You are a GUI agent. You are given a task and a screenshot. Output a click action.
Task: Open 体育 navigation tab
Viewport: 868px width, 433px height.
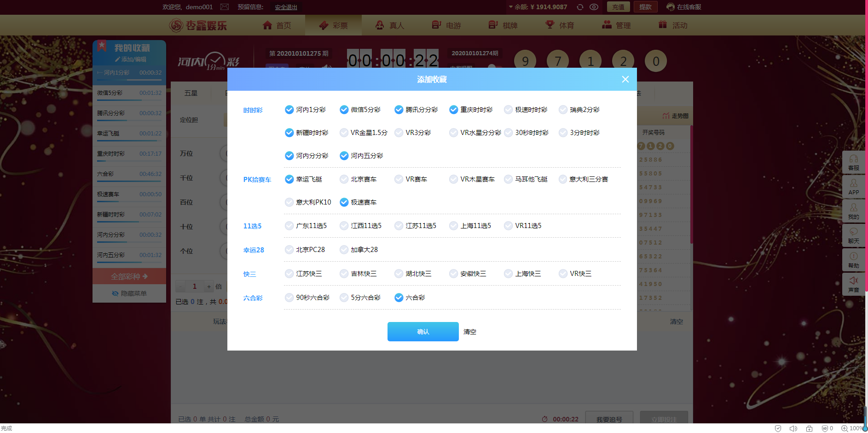(x=560, y=25)
